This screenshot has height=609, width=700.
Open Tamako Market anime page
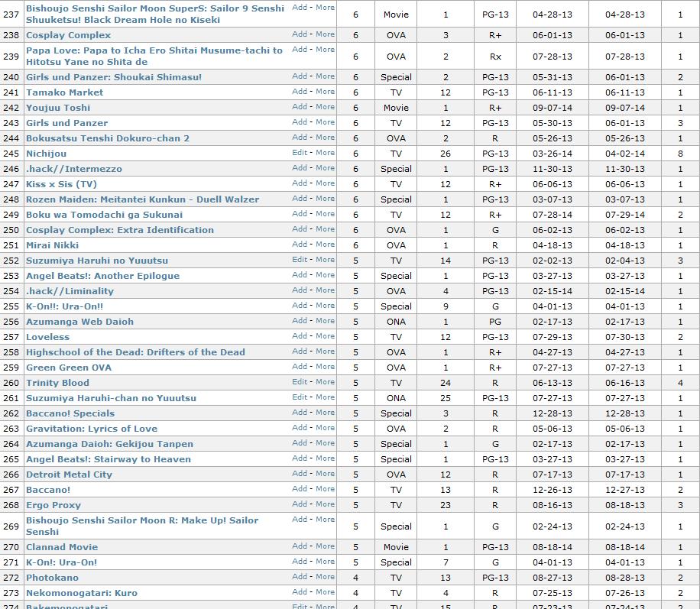tap(64, 92)
